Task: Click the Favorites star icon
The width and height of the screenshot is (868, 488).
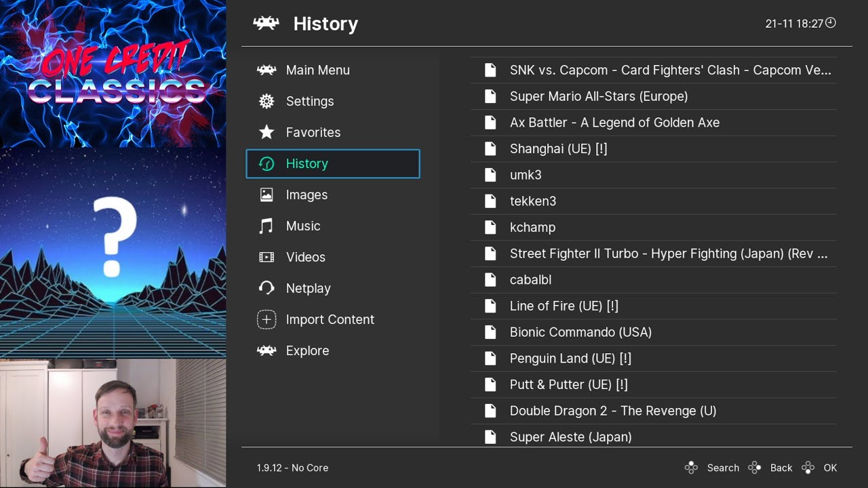Action: (267, 133)
